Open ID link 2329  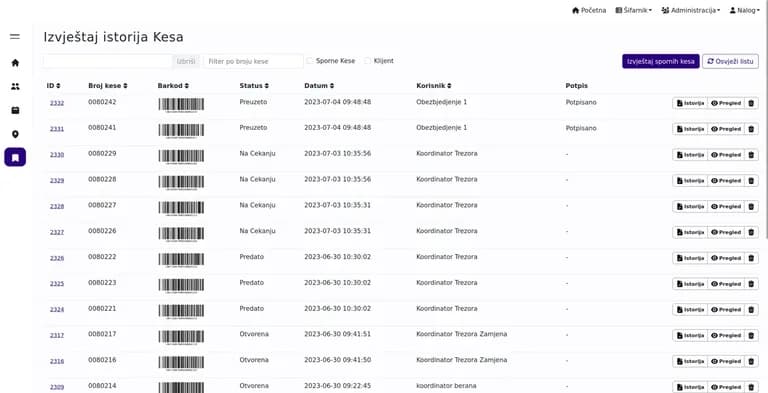57,181
